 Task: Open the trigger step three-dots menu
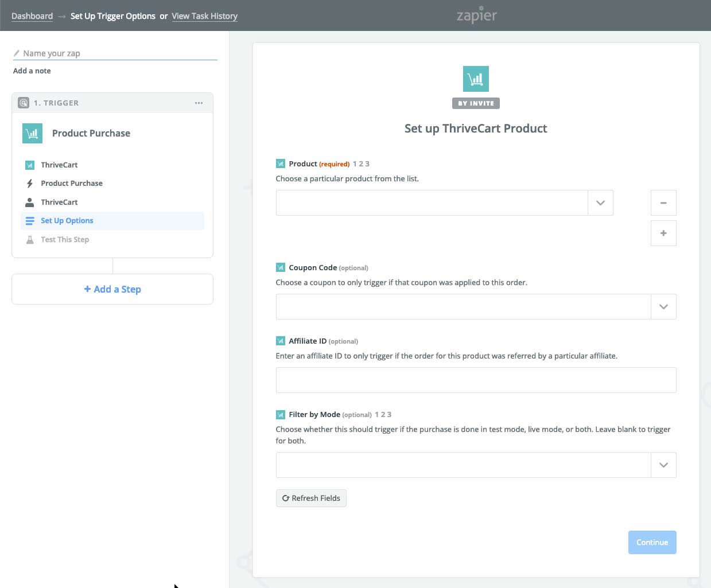pyautogui.click(x=199, y=103)
